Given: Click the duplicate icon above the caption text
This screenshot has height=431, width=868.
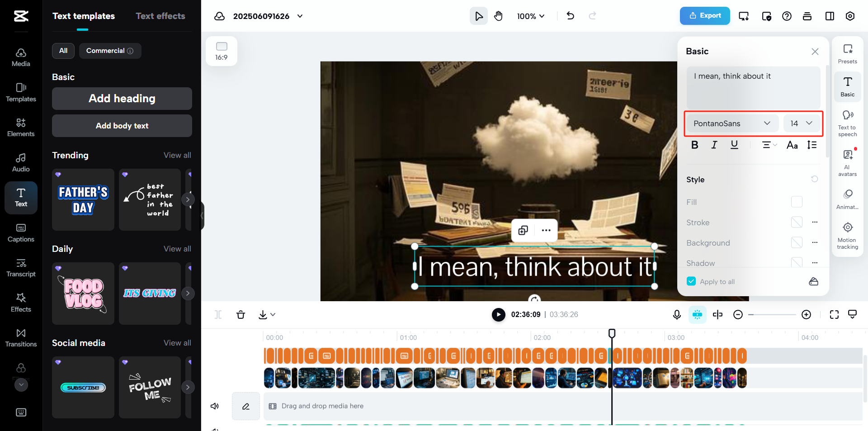Looking at the screenshot, I should (523, 230).
